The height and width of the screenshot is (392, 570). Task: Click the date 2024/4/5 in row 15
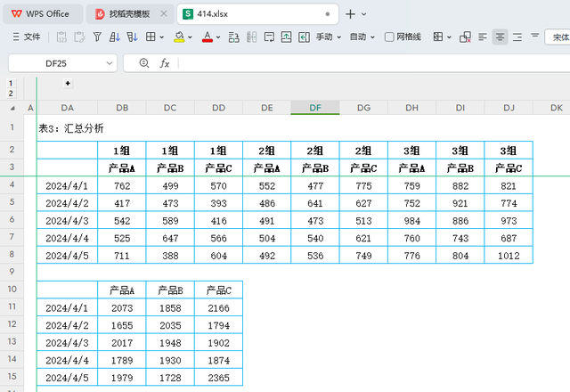tap(68, 378)
